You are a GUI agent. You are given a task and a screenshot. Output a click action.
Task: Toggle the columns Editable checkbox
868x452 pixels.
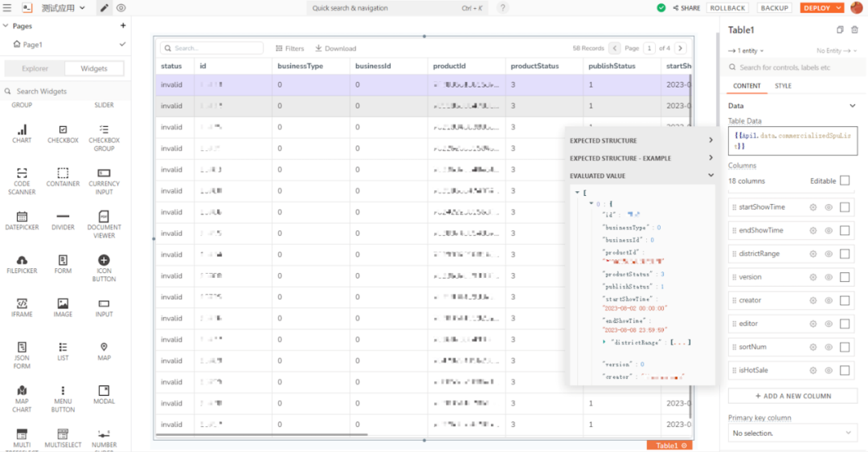[x=845, y=181]
